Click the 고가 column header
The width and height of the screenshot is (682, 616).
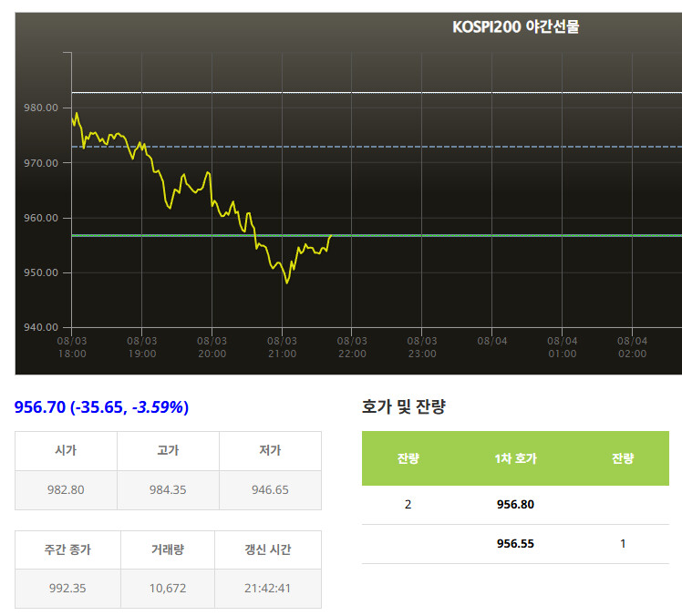(x=168, y=450)
